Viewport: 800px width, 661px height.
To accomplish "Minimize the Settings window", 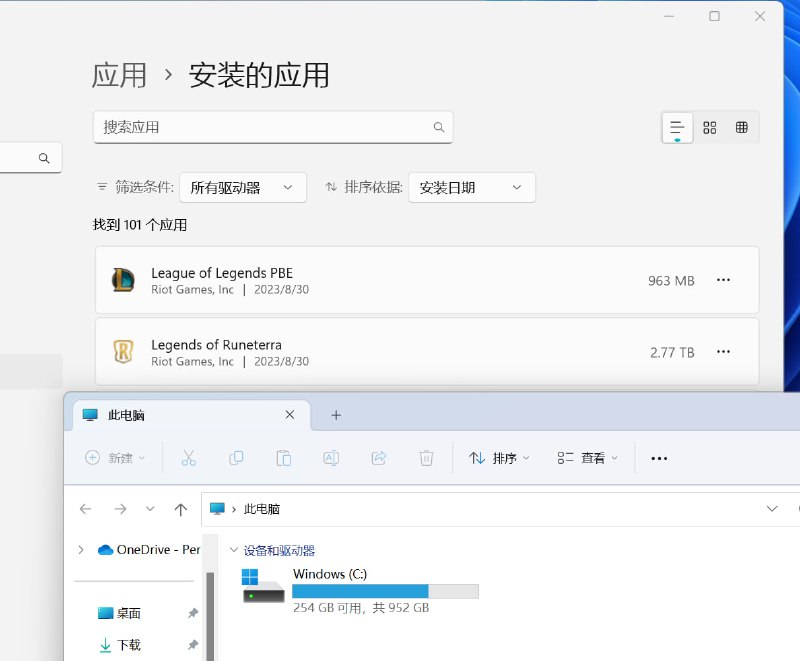I will pos(669,16).
